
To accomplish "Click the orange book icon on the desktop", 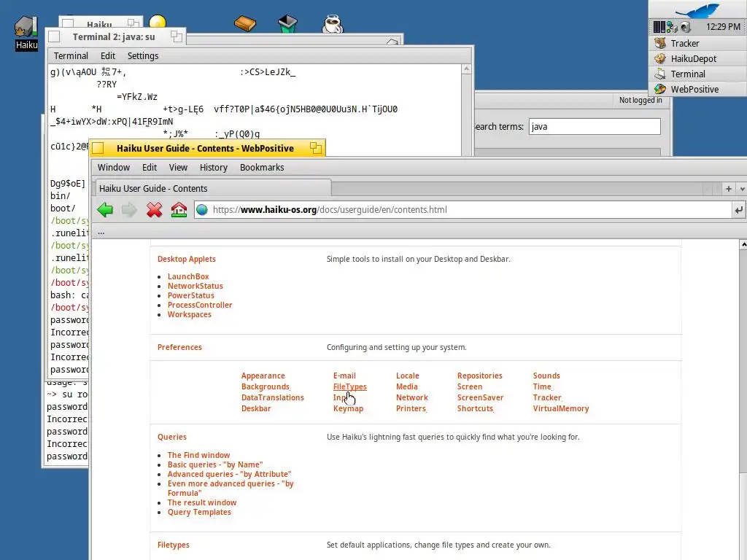I will [x=245, y=23].
